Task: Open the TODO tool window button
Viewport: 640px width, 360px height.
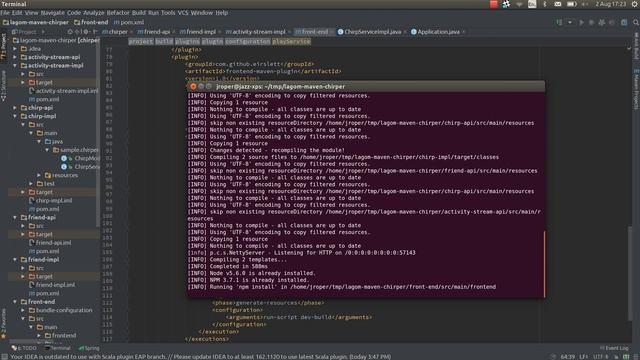Action: coord(24,348)
